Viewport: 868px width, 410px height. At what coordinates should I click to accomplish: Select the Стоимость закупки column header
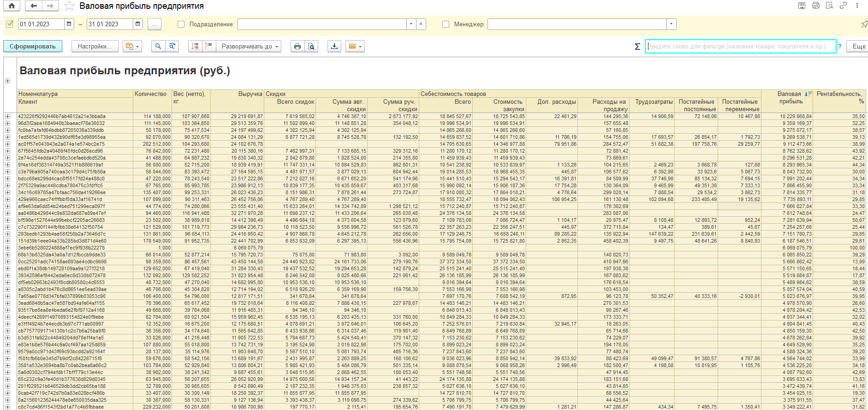pos(499,105)
